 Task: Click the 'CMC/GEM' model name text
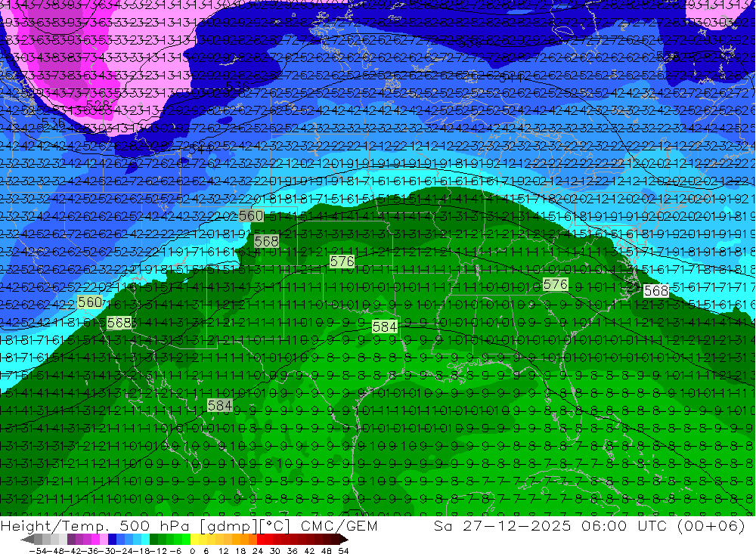click(339, 525)
